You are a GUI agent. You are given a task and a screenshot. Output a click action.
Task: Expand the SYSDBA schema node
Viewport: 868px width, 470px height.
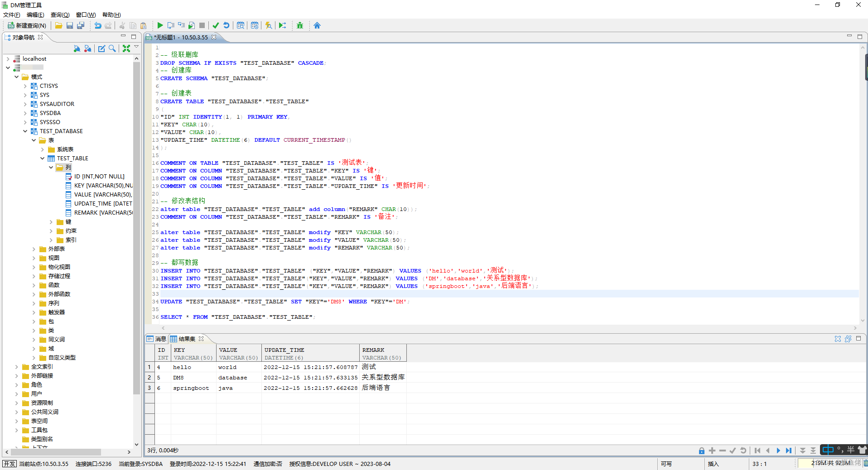pos(25,113)
